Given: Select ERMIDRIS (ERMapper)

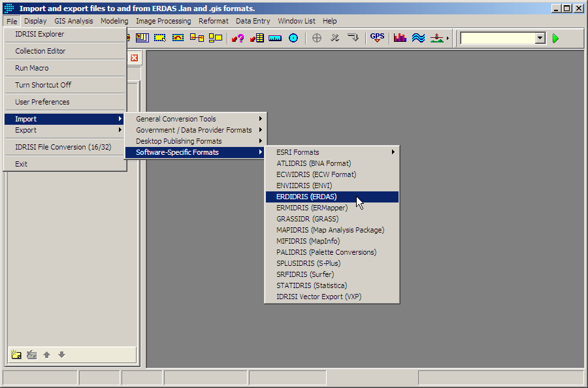Looking at the screenshot, I should coord(333,208).
